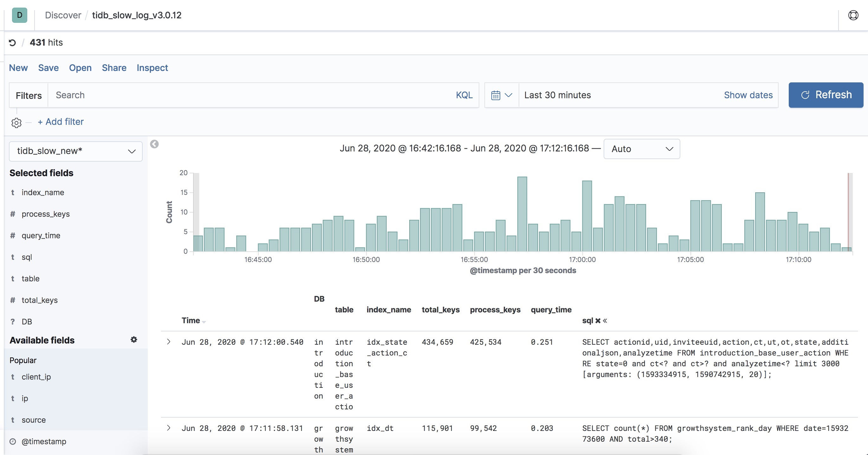Click the Save menu item
The width and height of the screenshot is (868, 455).
[49, 68]
